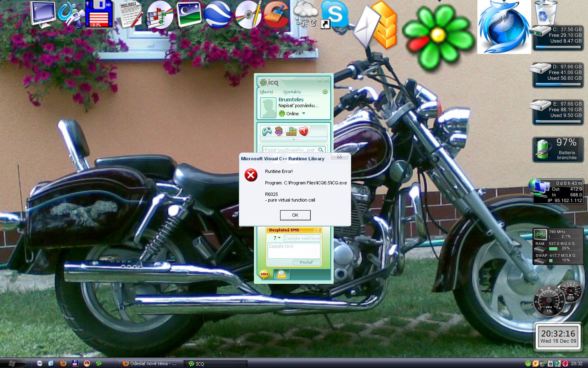588x368 pixels.
Task: Click the volume speaker tray icon
Action: click(550, 364)
